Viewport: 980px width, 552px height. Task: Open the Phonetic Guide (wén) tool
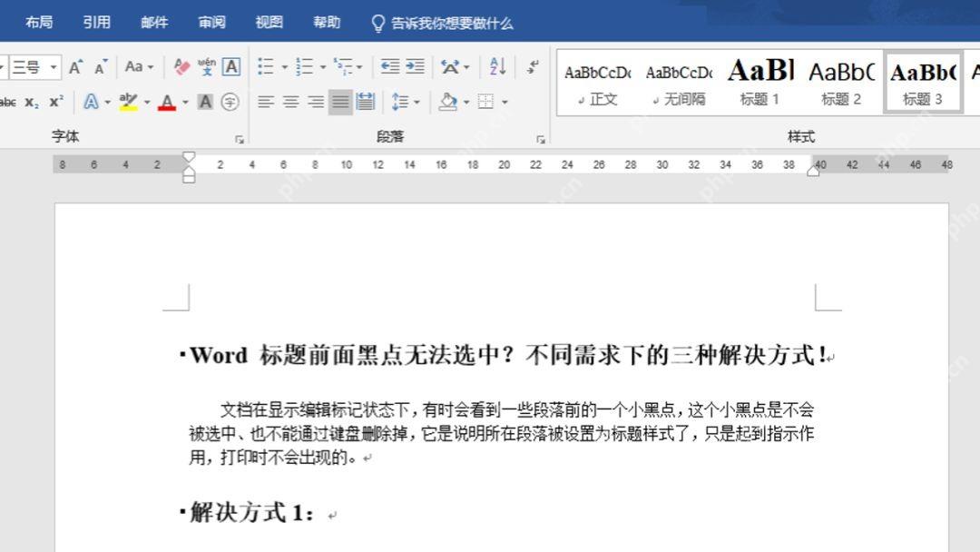206,67
